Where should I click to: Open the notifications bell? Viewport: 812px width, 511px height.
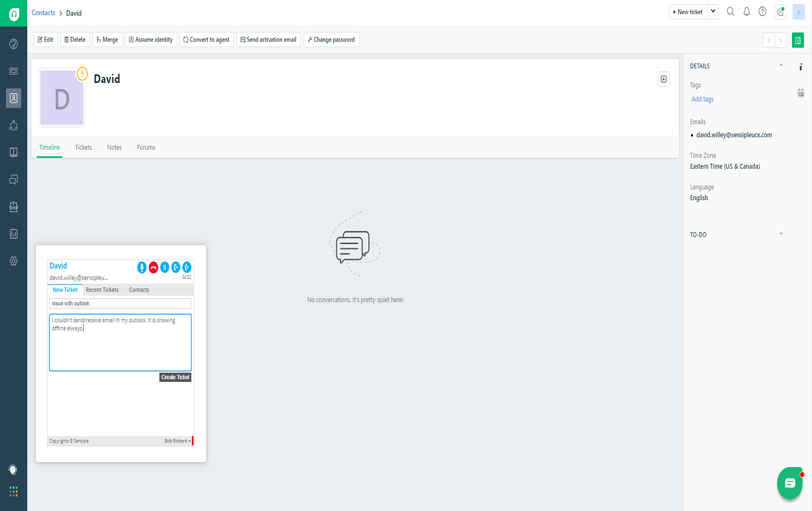(x=746, y=11)
